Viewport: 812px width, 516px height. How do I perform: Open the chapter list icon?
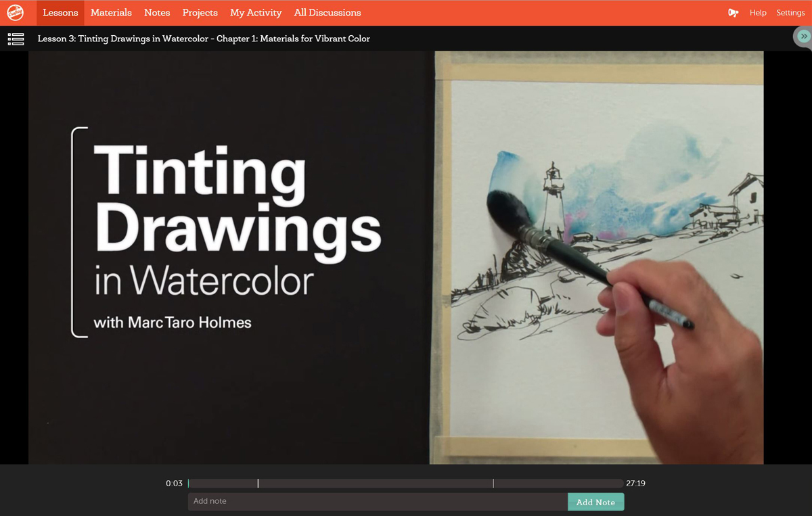(x=16, y=39)
